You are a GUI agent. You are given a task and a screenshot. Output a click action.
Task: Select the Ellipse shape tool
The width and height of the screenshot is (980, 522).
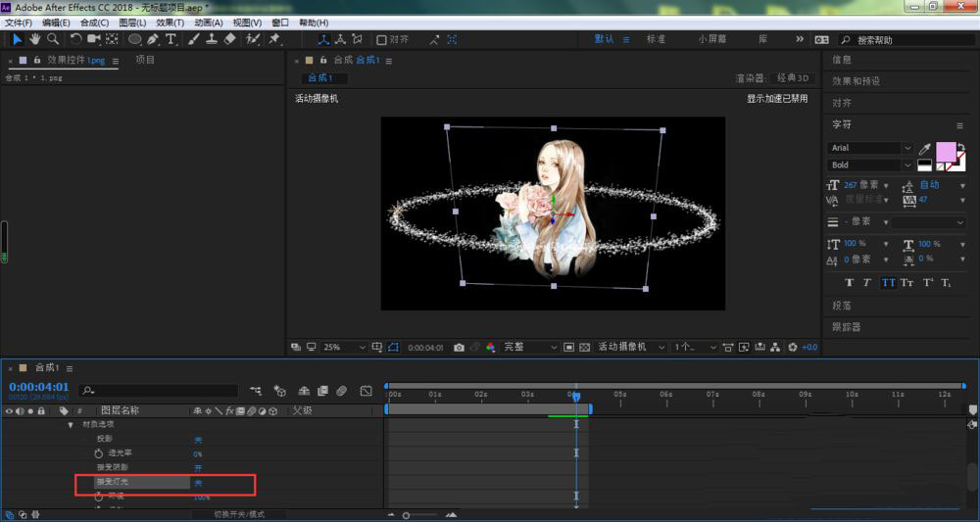click(134, 39)
